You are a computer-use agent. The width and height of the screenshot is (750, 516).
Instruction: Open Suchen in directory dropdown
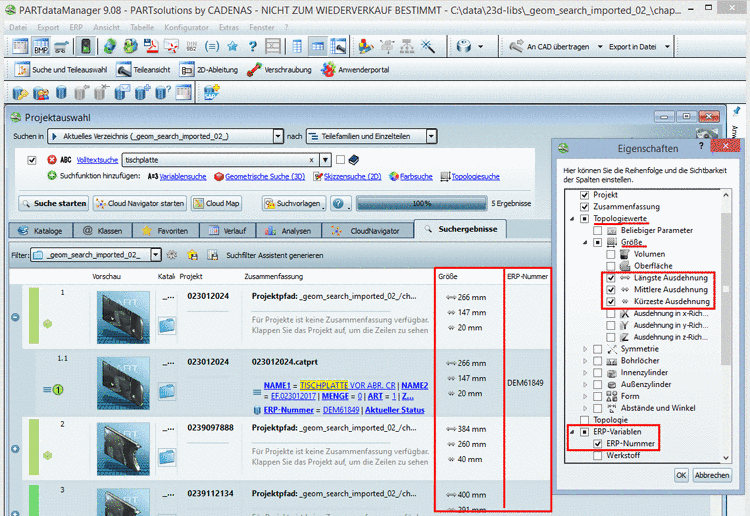[278, 136]
